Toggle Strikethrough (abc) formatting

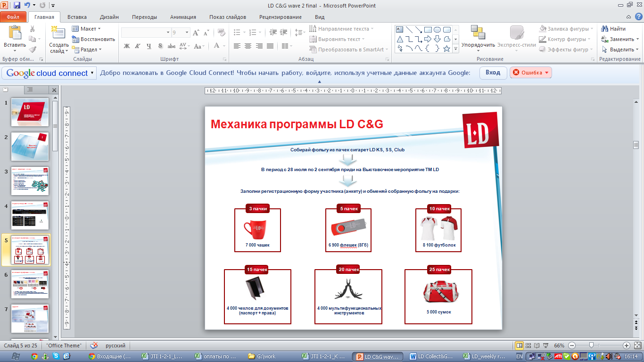click(172, 46)
